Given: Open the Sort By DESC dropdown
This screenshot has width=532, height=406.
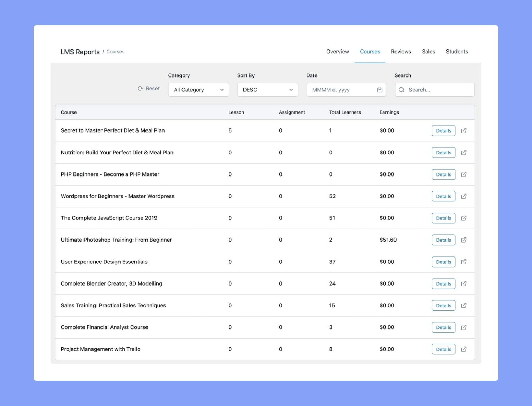Looking at the screenshot, I should (x=267, y=90).
